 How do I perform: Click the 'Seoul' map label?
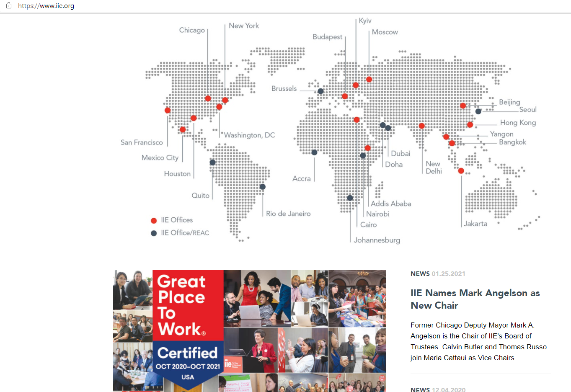(x=528, y=110)
